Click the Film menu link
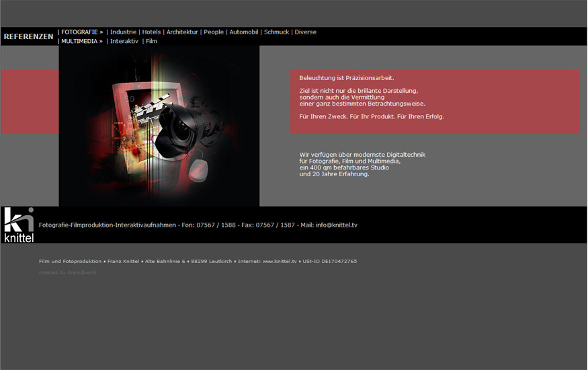Screen dimensions: 588x370 pos(151,41)
